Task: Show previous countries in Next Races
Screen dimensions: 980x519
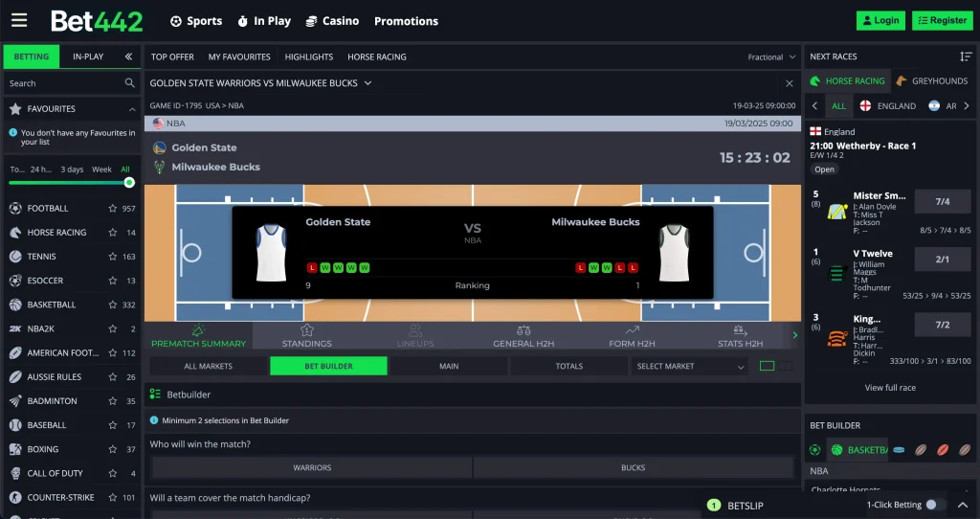Action: point(814,105)
